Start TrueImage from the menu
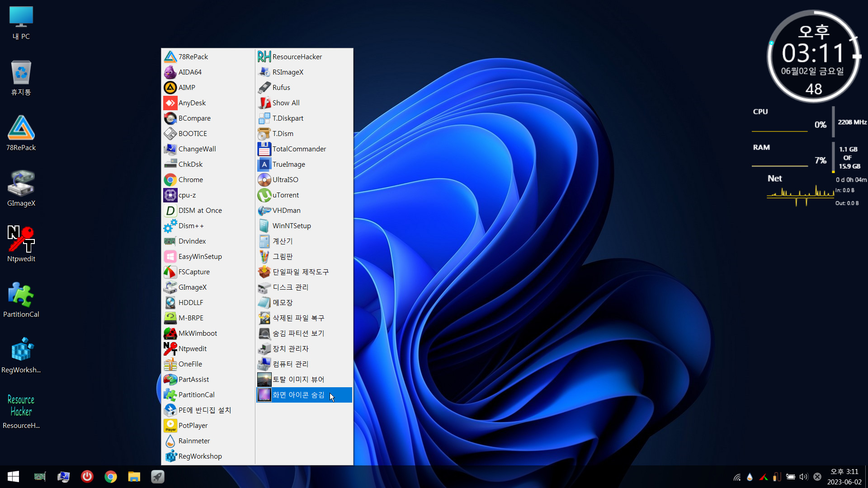868x488 pixels. pyautogui.click(x=304, y=164)
